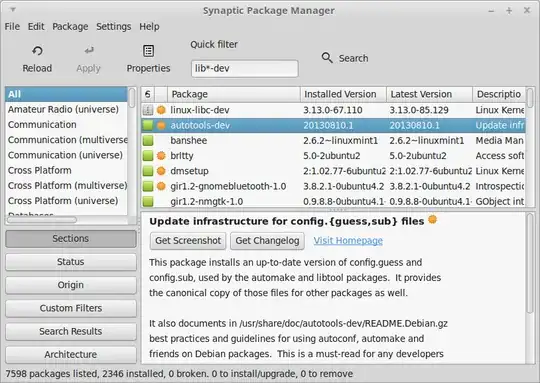Click the Search magnifier icon
This screenshot has height=383, width=540.
pos(327,58)
